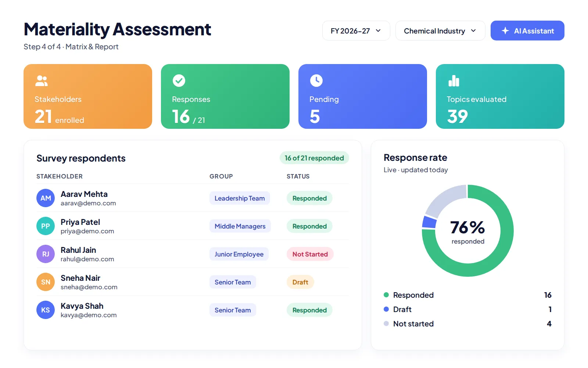Click the green Responded legend dot
Viewport: 588px width, 368px height.
coord(386,295)
